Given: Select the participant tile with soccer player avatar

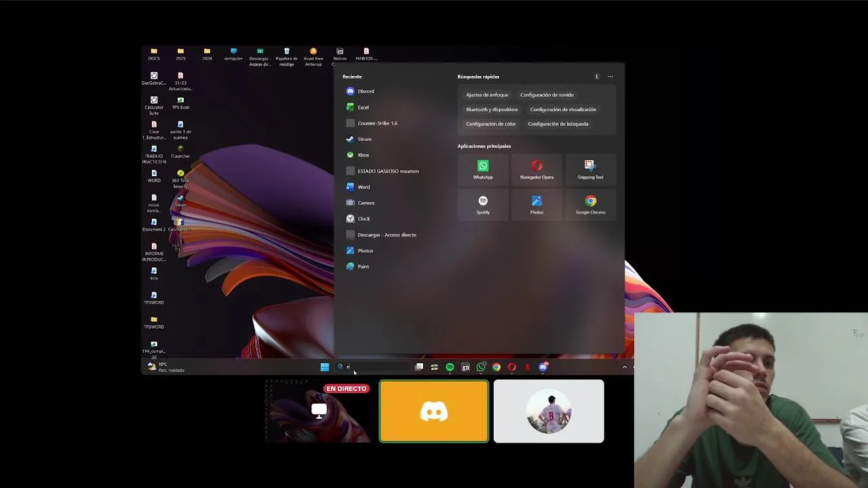Looking at the screenshot, I should point(549,411).
